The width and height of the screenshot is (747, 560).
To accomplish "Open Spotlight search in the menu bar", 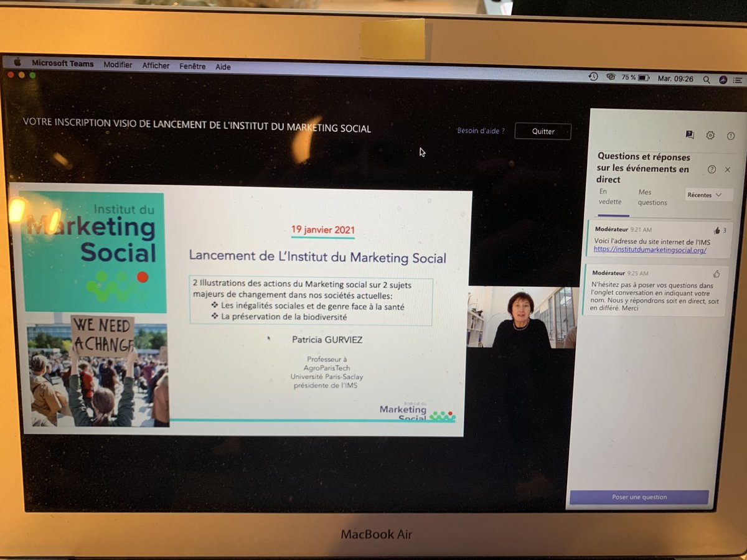I will click(x=707, y=80).
